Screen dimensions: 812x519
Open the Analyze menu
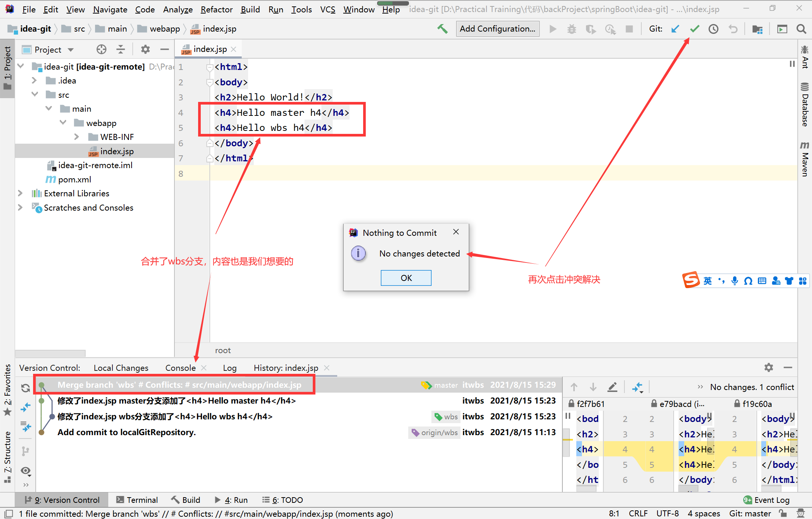pos(178,9)
